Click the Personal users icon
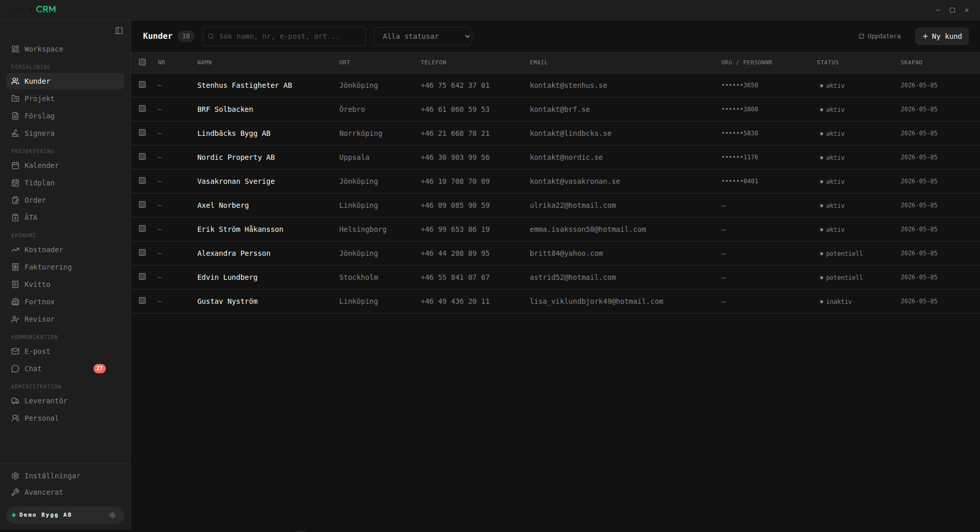 (15, 418)
